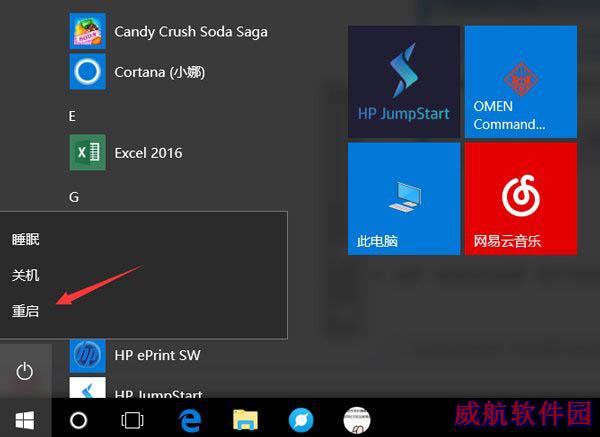The height and width of the screenshot is (437, 600).
Task: Open Windows Start button
Action: point(25,420)
